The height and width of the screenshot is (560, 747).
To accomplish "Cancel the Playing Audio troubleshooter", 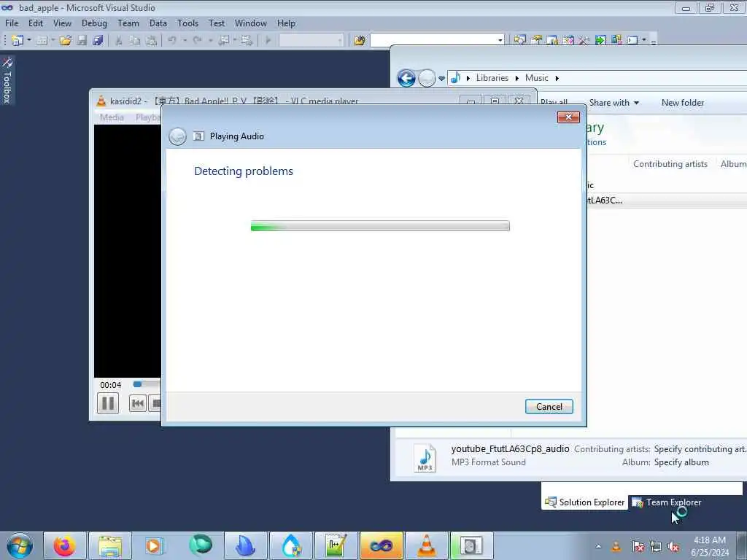I will [549, 407].
